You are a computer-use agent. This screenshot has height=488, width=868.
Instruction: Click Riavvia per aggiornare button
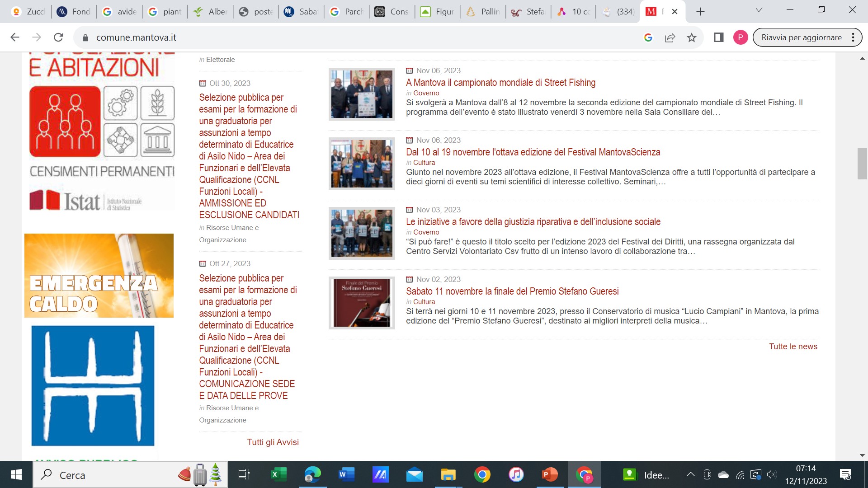click(801, 38)
